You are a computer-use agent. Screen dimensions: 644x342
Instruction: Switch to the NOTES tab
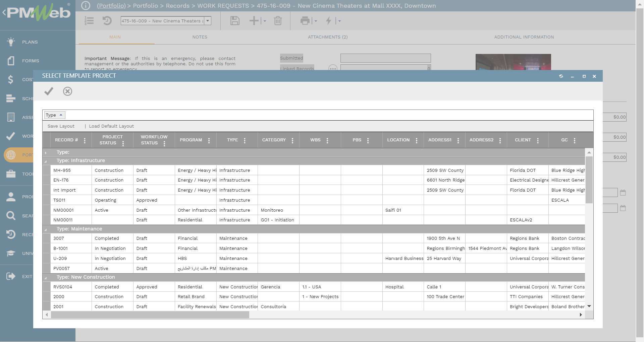tap(200, 37)
